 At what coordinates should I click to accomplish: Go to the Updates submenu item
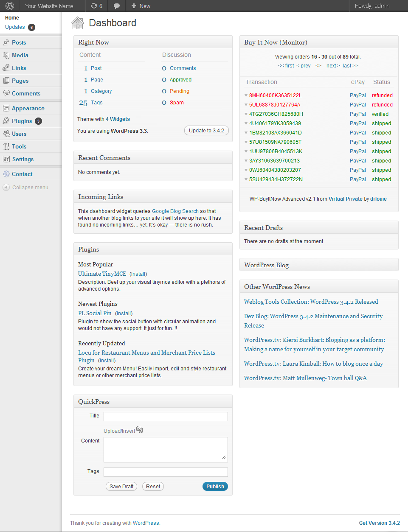point(15,27)
